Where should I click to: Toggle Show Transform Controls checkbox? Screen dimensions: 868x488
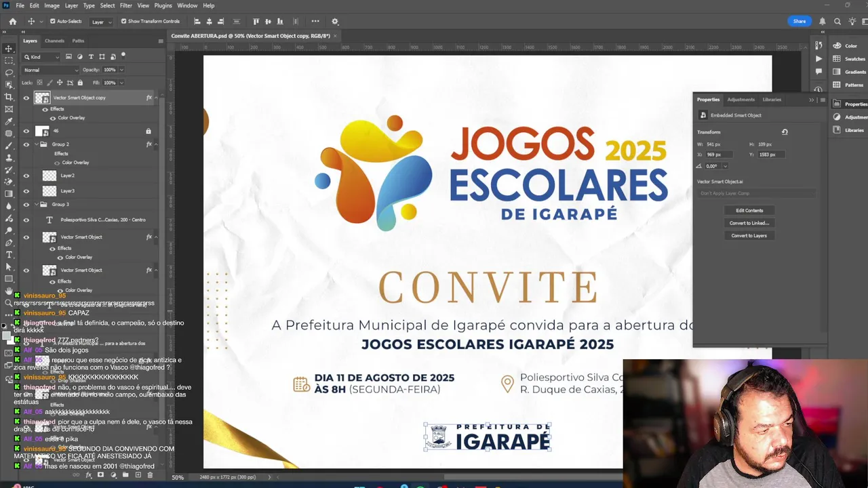[123, 22]
